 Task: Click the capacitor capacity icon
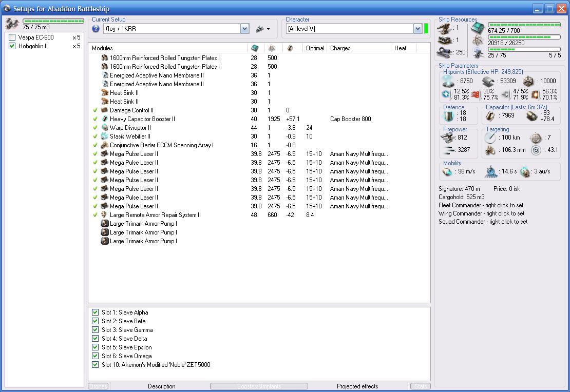490,116
